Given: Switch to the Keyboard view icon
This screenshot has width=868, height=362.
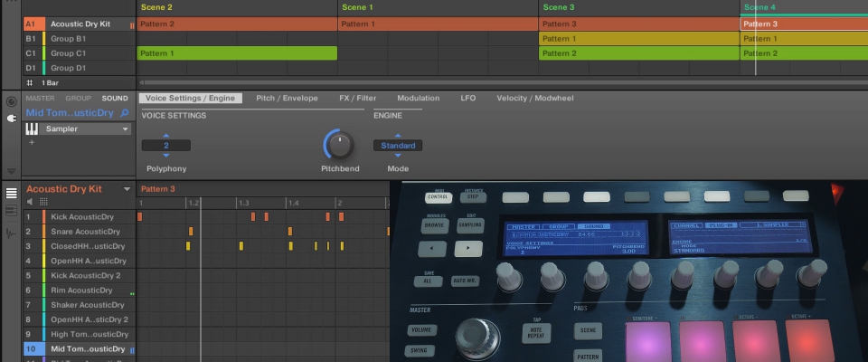Looking at the screenshot, I should click(11, 211).
